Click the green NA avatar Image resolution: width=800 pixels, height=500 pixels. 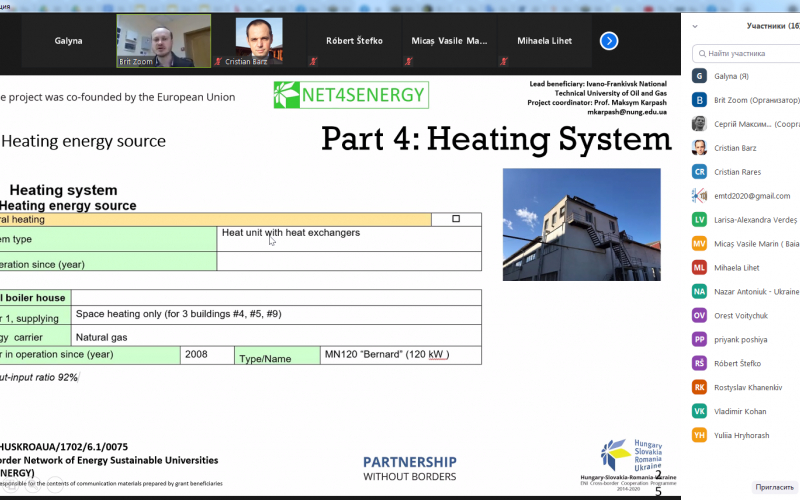[699, 292]
